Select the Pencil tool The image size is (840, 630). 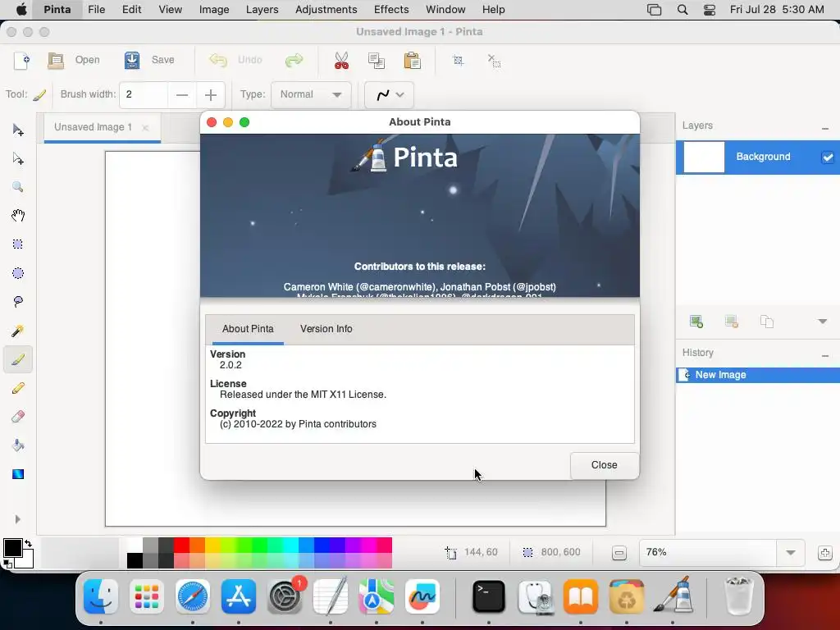point(18,388)
